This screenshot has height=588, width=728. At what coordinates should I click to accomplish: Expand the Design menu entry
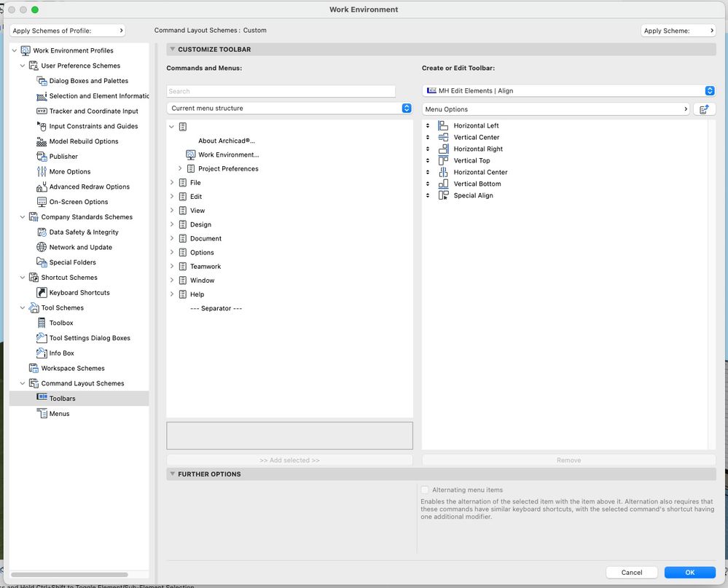coord(172,224)
